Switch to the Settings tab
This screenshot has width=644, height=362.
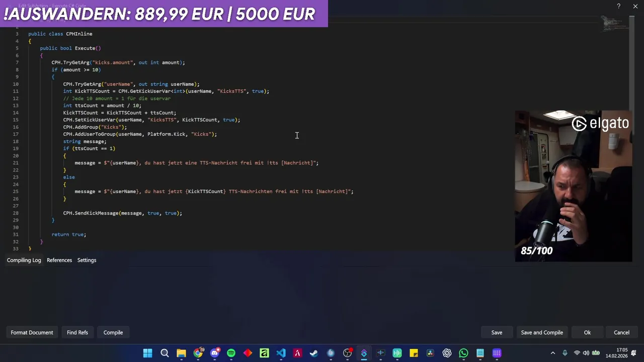click(x=87, y=260)
